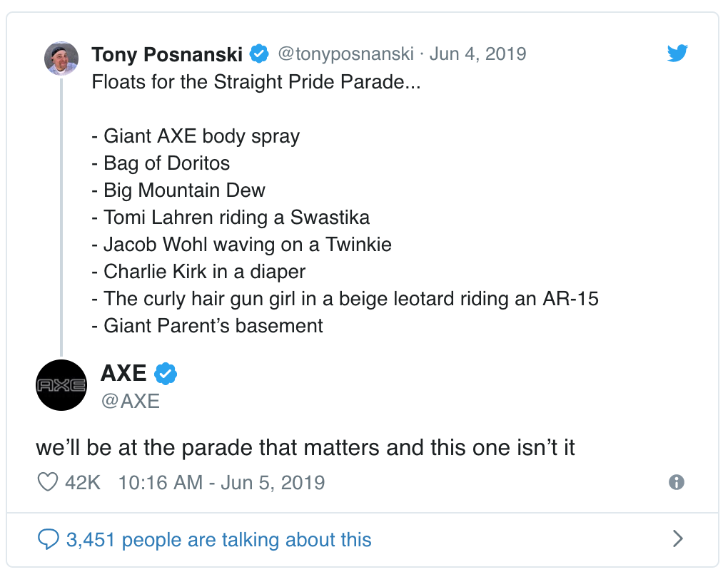The height and width of the screenshot is (572, 728).
Task: Click AXE's blue verified checkmark badge
Action: pyautogui.click(x=166, y=374)
